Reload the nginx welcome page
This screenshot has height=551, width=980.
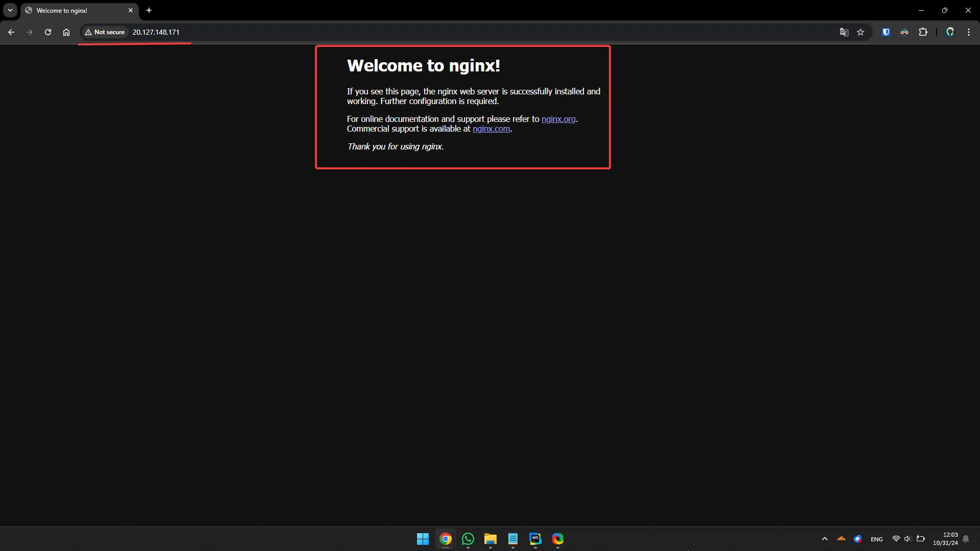click(48, 32)
